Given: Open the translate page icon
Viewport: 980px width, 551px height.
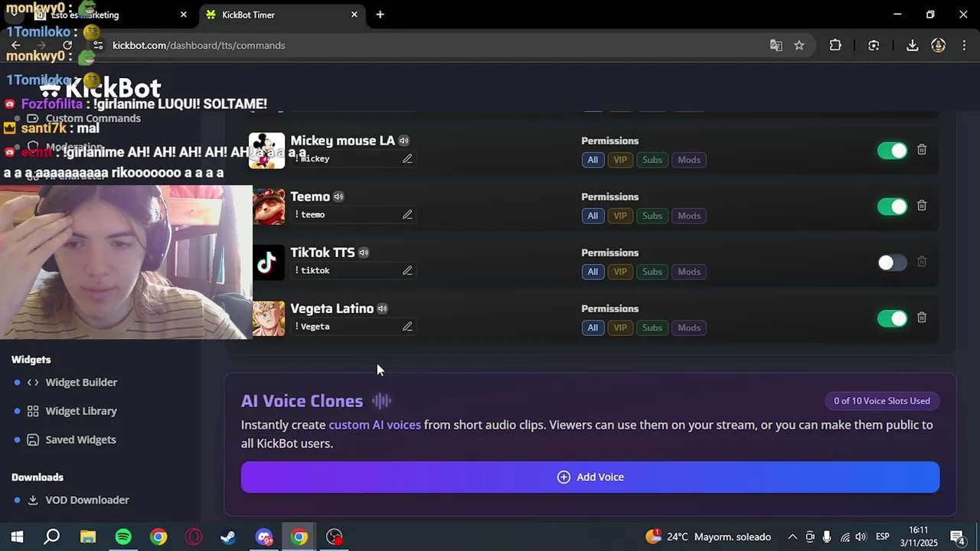Looking at the screenshot, I should 776,45.
